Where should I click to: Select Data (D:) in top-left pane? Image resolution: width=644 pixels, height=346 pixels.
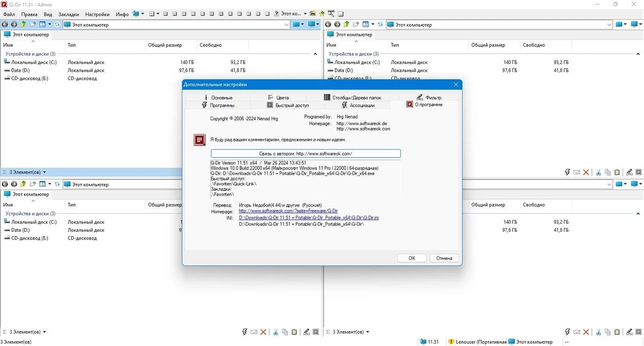[17, 70]
